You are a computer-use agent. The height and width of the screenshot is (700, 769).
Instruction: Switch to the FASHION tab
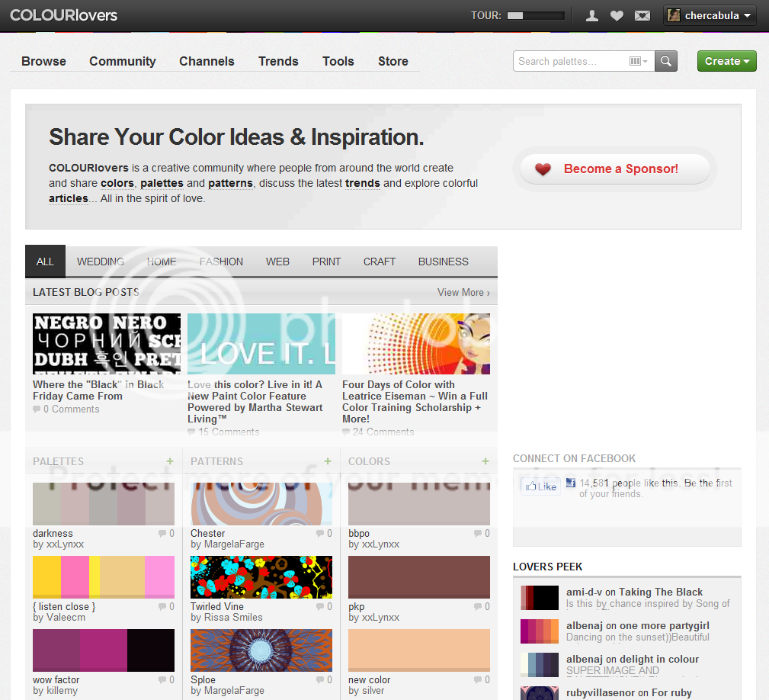(x=221, y=262)
